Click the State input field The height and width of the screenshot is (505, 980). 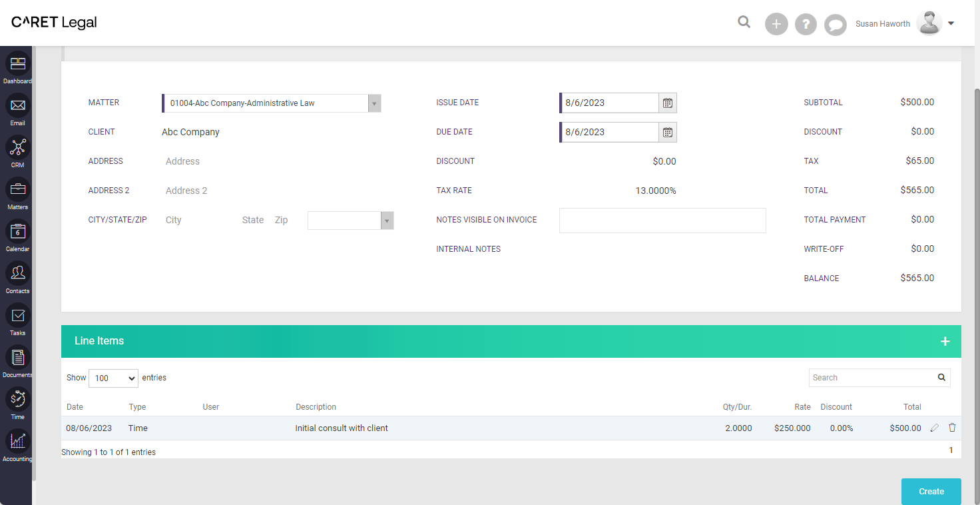click(x=254, y=220)
